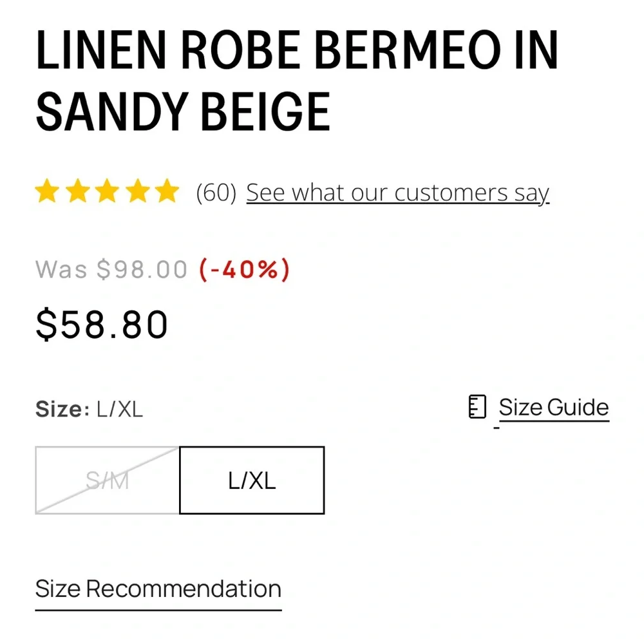Click "SANDY BEIGE" in the product title
The width and height of the screenshot is (644, 644).
pyautogui.click(x=183, y=112)
